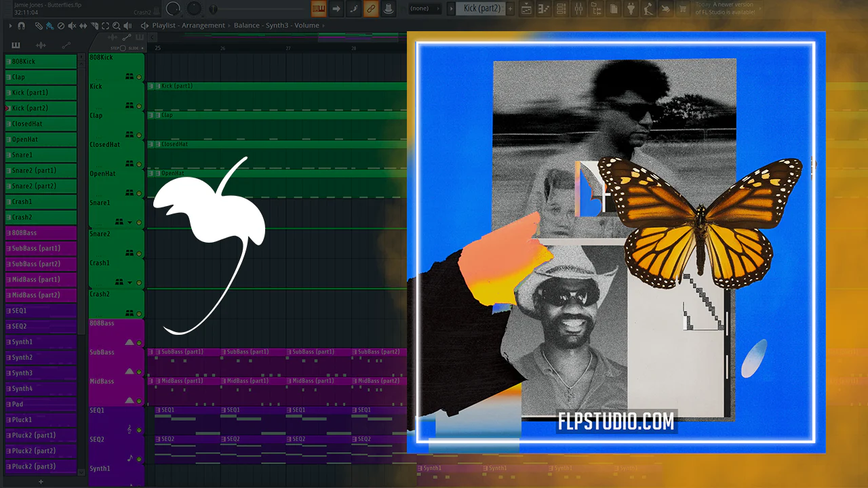The height and width of the screenshot is (488, 868).
Task: Click the Balance - Synth3 - Volume breadcrumb
Action: tap(276, 26)
